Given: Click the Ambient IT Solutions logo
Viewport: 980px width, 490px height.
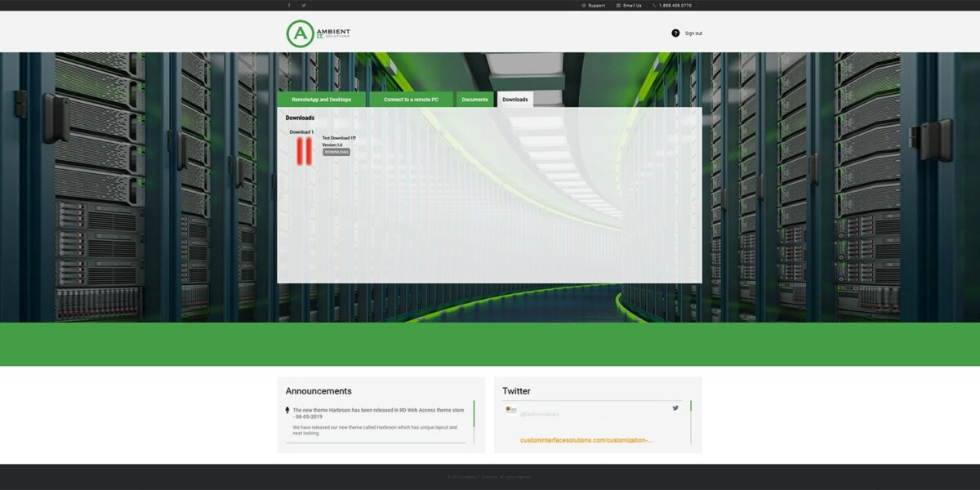Looking at the screenshot, I should click(x=317, y=33).
